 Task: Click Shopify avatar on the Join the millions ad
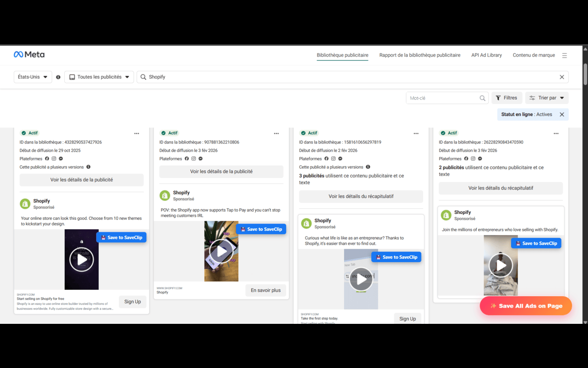coord(446,215)
